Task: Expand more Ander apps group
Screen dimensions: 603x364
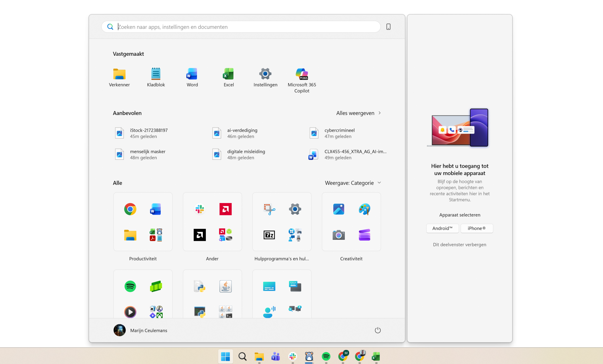Action: tap(225, 235)
